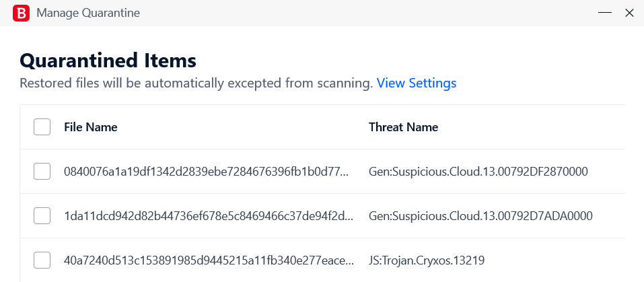The width and height of the screenshot is (644, 282).
Task: Click the Restored files description text
Action: tap(196, 83)
